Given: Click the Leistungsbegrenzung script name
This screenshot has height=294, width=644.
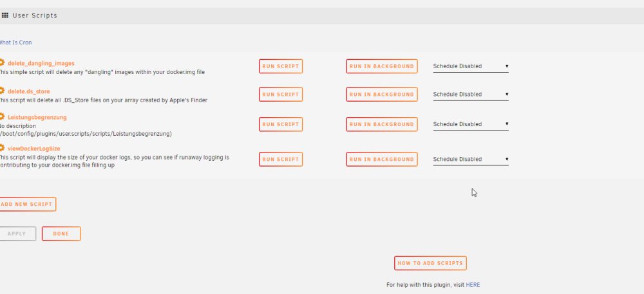Looking at the screenshot, I should (x=37, y=117).
